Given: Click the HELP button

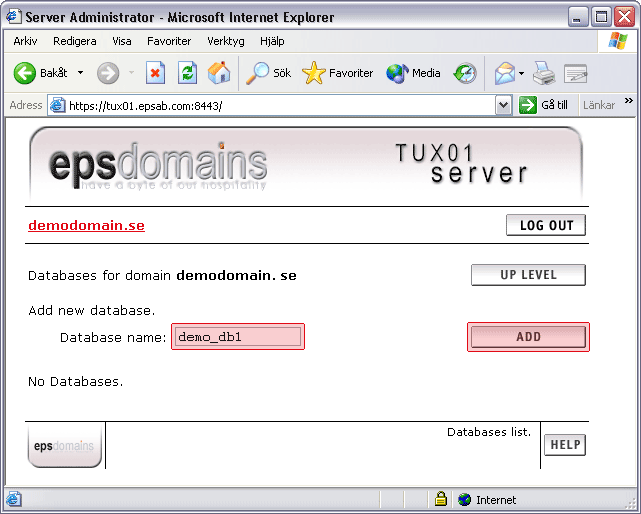Looking at the screenshot, I should click(565, 445).
